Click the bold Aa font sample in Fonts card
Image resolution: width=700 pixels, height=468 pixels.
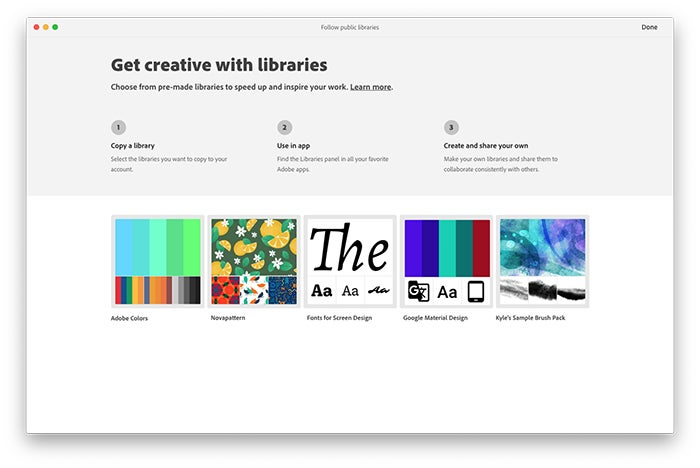321,291
